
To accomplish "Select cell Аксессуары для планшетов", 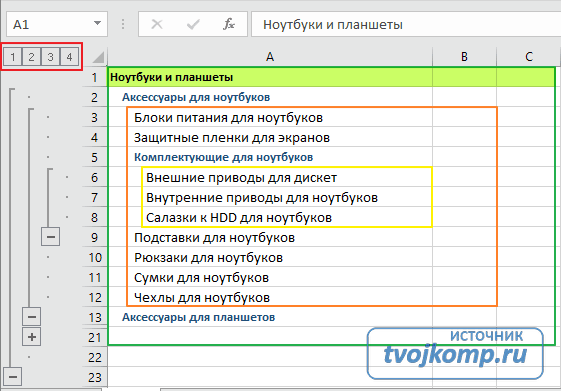I will (x=270, y=317).
